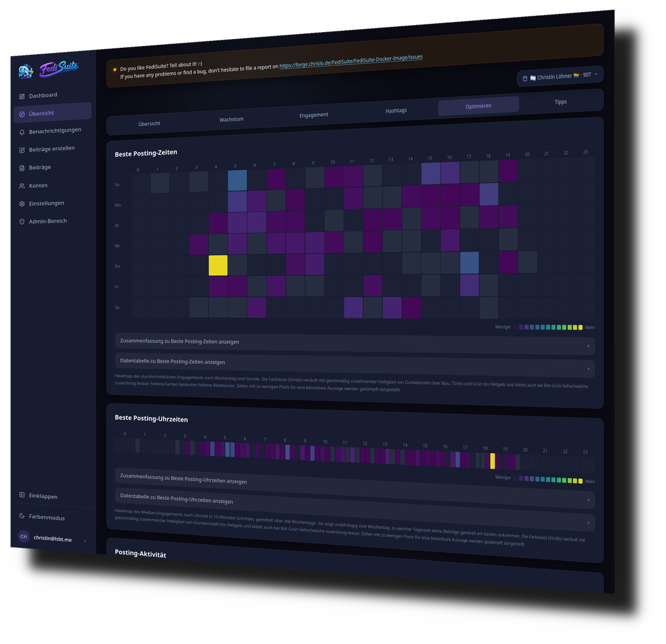The height and width of the screenshot is (644, 666).
Task: Open the forge.chrislo.de issues link
Action: click(351, 62)
